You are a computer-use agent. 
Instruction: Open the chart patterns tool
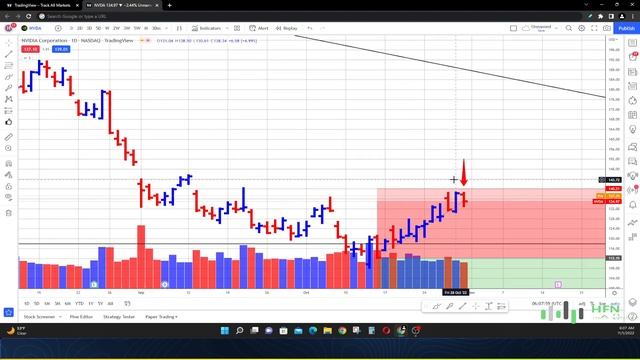tap(9, 99)
